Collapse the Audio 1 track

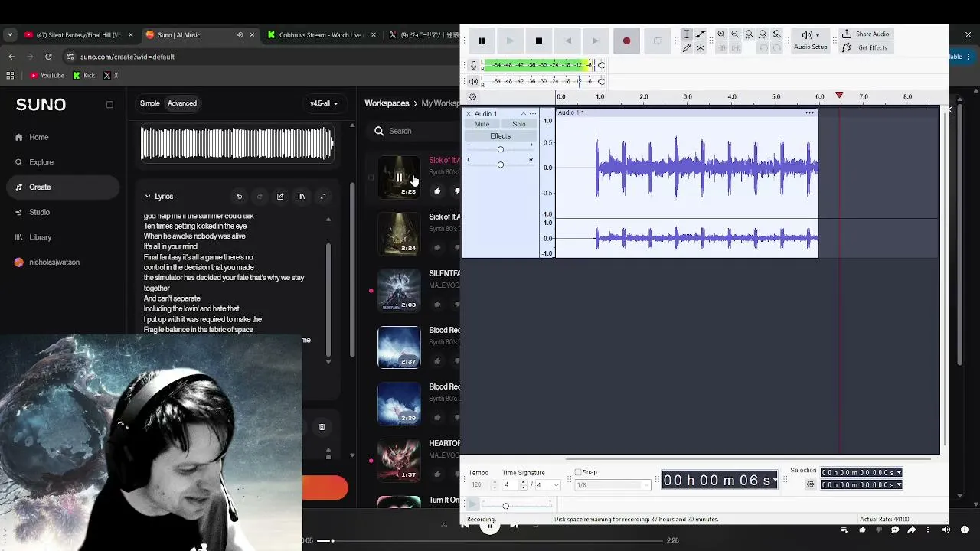point(524,114)
